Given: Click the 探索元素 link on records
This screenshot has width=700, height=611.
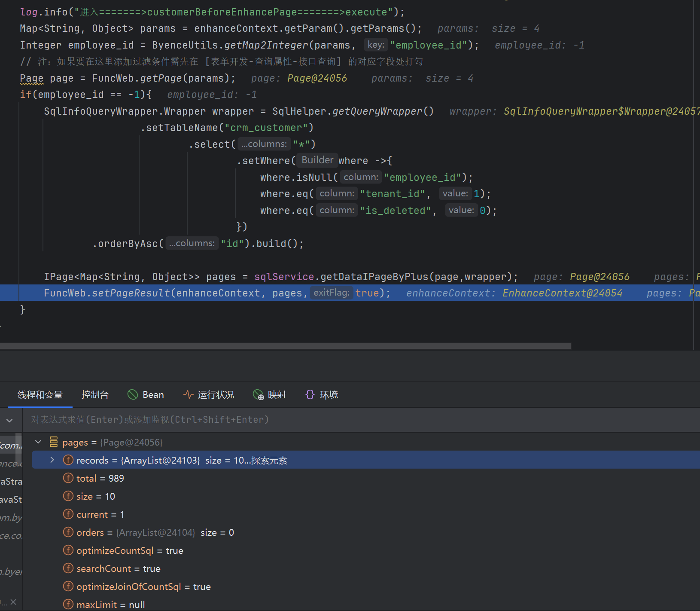Looking at the screenshot, I should pyautogui.click(x=269, y=461).
